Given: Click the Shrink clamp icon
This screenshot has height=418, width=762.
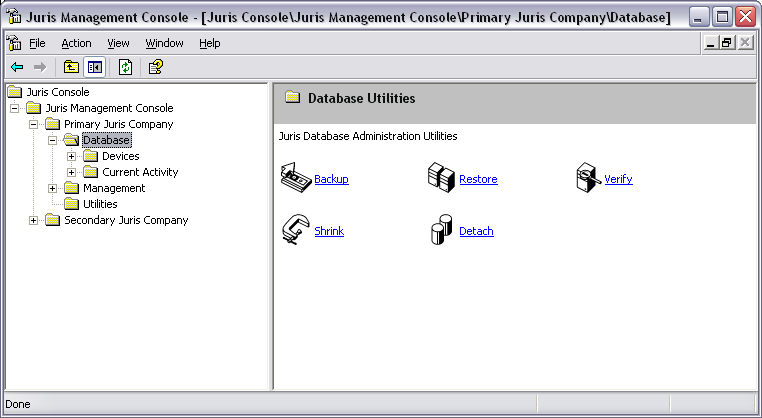Looking at the screenshot, I should (x=295, y=230).
